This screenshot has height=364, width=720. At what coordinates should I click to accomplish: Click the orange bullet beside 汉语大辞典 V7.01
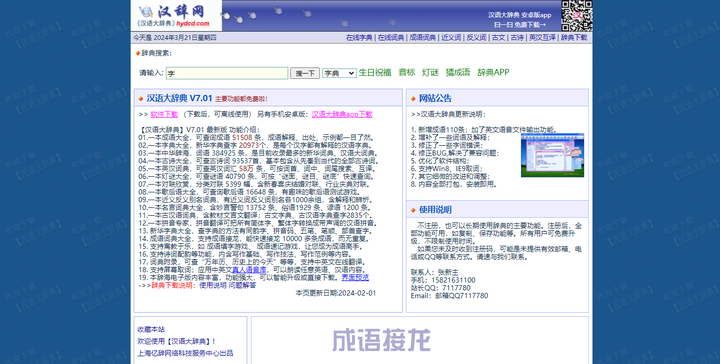point(141,99)
